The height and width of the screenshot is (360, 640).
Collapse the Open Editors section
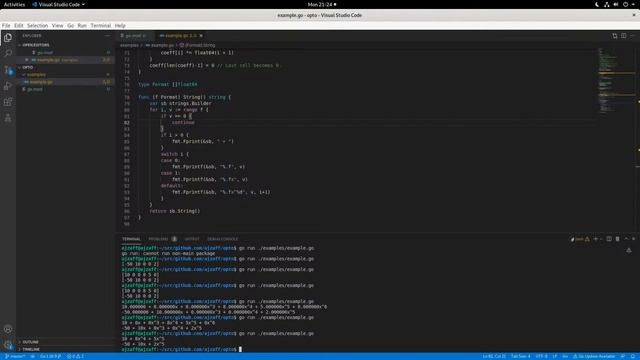[33, 45]
